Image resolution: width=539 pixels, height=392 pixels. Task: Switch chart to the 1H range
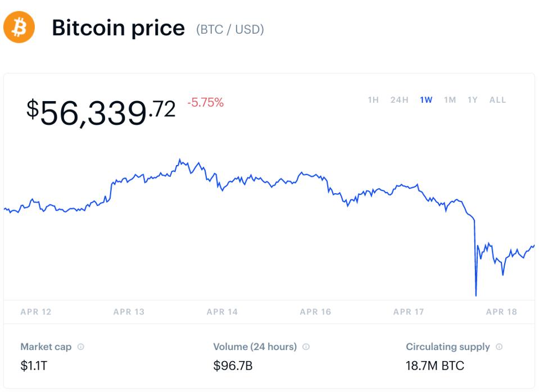(373, 100)
